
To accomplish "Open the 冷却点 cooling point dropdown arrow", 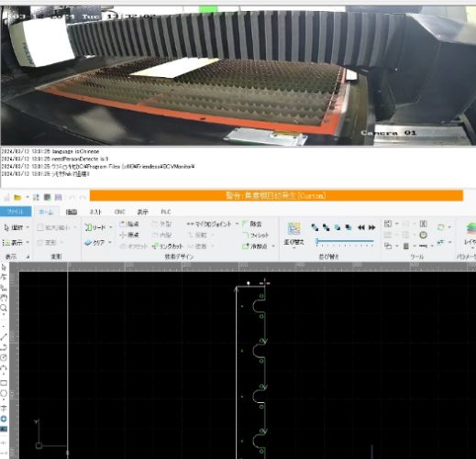I will coord(273,246).
